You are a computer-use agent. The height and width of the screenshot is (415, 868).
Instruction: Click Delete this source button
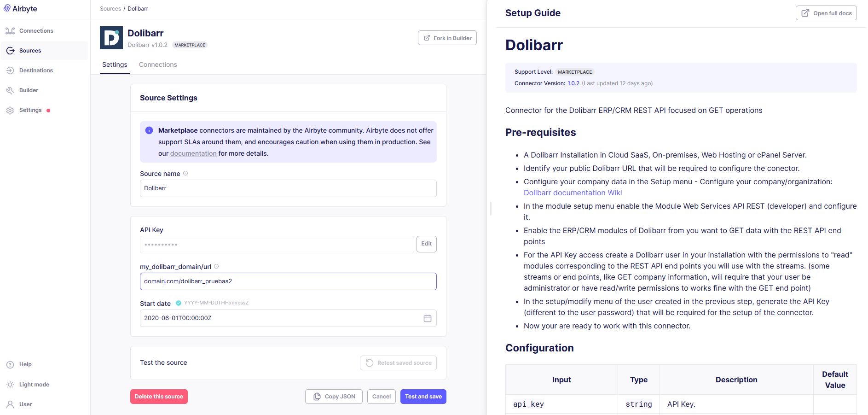coord(159,397)
